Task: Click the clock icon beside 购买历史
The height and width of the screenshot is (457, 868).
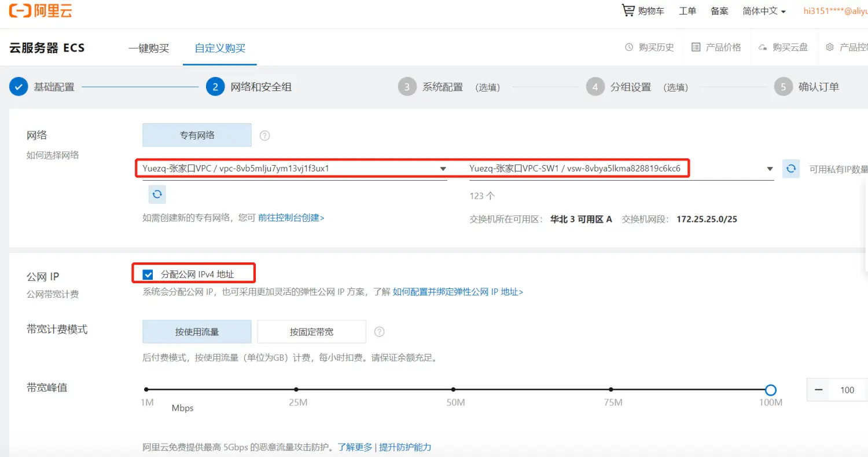Action: [x=629, y=47]
